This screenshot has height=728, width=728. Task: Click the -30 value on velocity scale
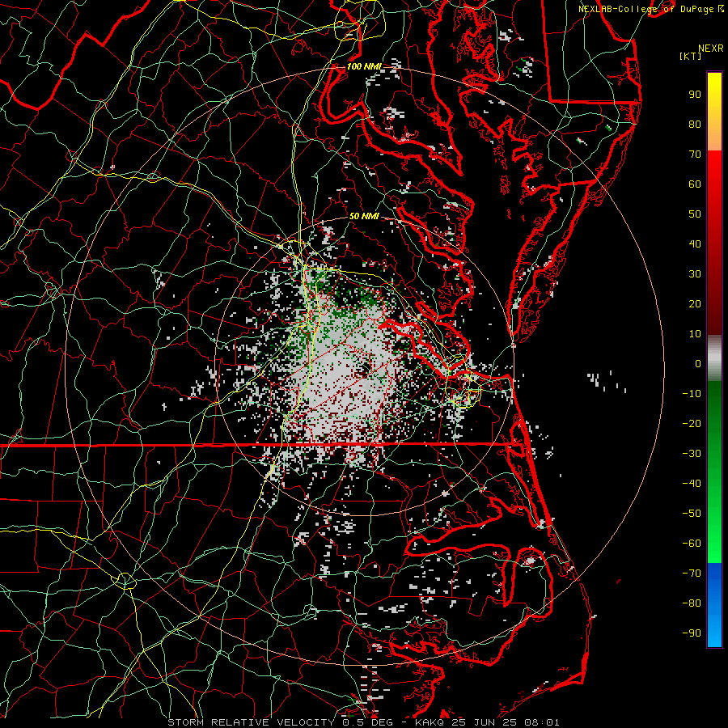click(x=692, y=454)
